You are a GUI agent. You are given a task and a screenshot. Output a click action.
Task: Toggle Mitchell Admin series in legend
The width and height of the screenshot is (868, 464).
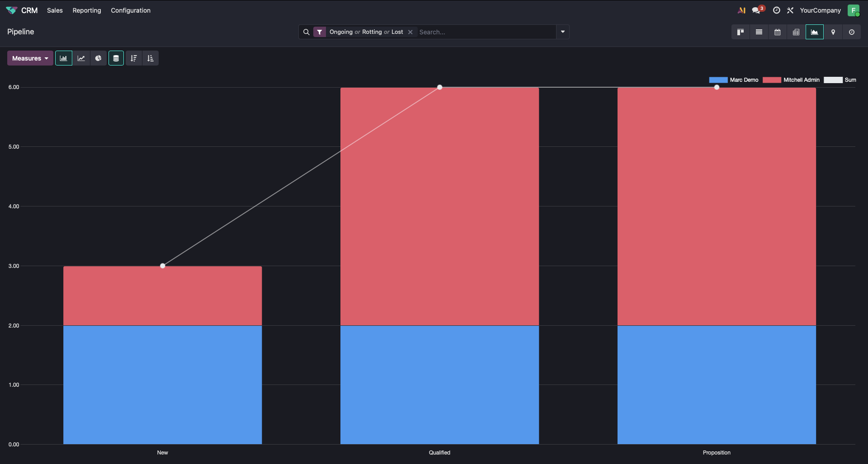pyautogui.click(x=791, y=80)
